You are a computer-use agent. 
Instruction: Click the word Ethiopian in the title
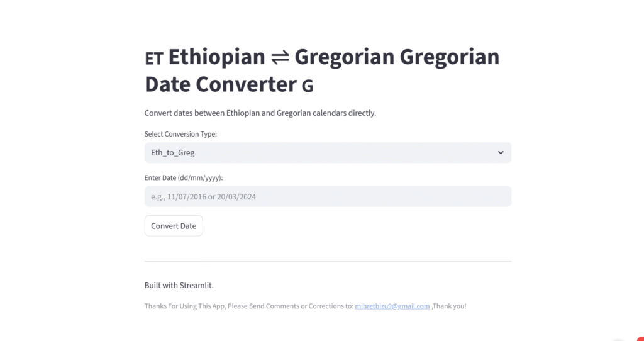point(216,57)
